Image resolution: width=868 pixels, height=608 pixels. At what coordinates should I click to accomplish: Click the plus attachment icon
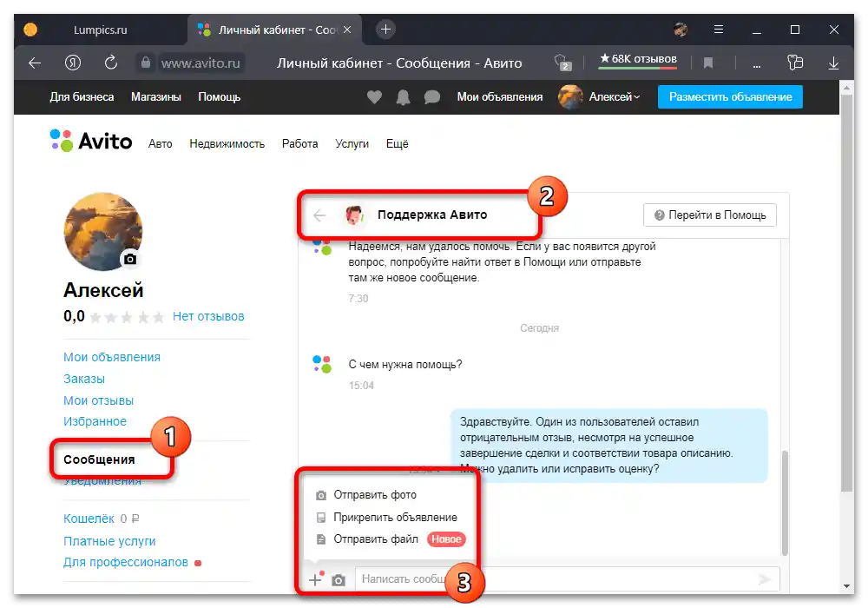click(315, 579)
